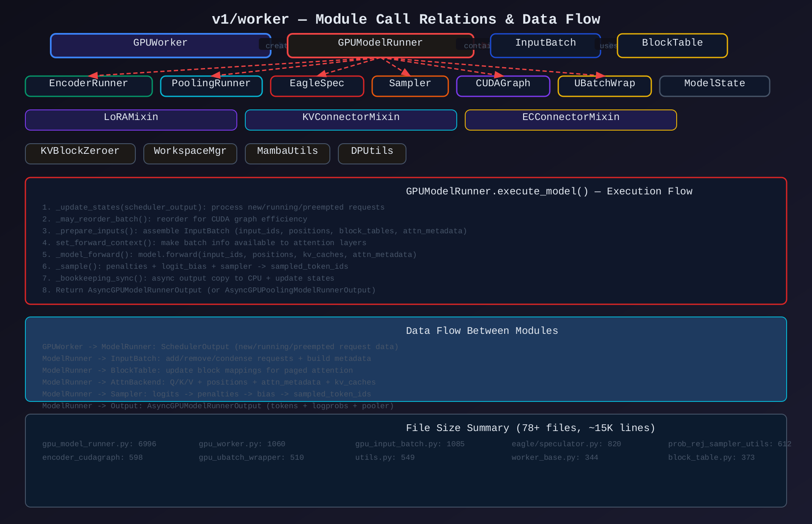Click the EagleSpec node
812x524 pixels.
(317, 86)
